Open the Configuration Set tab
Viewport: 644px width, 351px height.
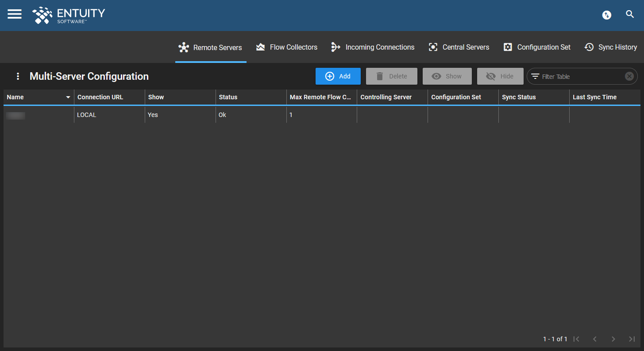[x=537, y=47]
